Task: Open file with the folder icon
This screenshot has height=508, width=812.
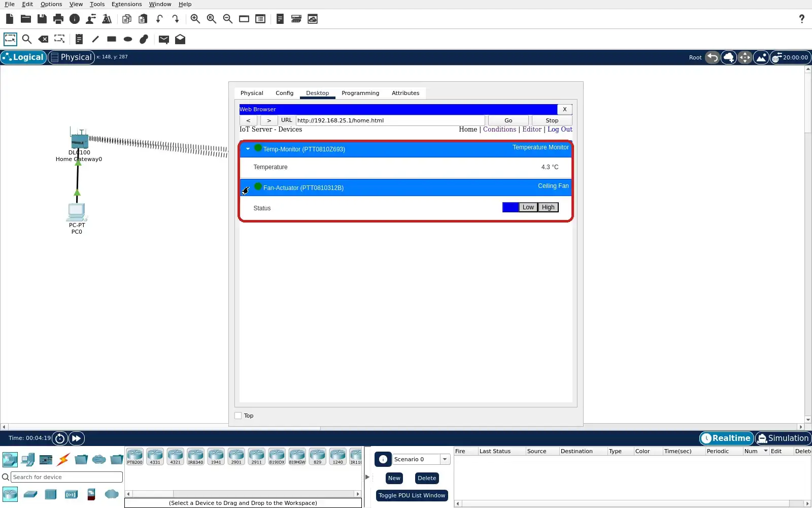Action: pos(26,19)
